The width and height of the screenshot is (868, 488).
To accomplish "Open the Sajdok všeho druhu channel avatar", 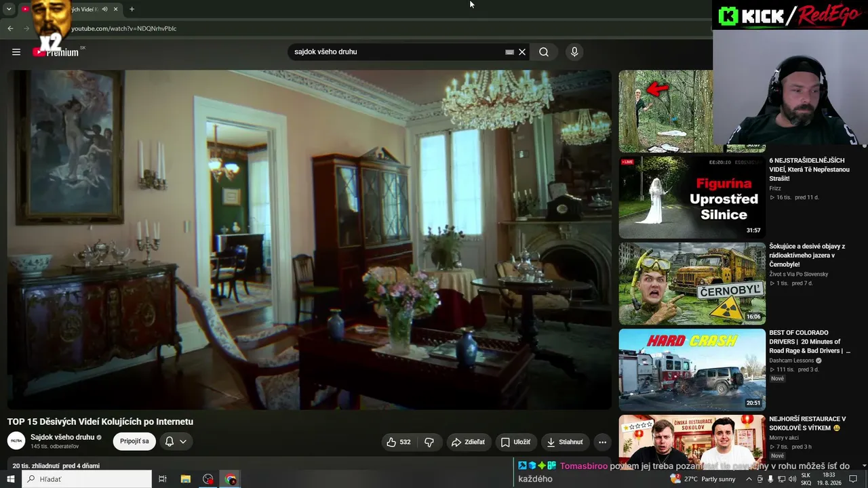I will tap(16, 441).
